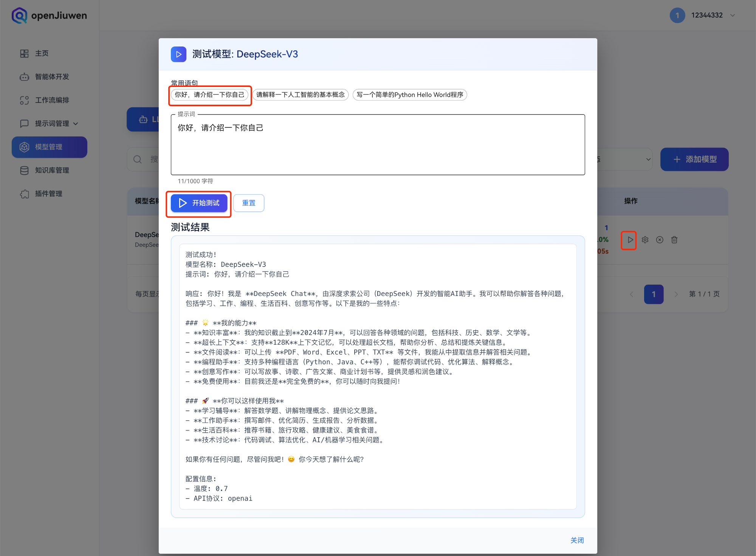Screen dimensions: 756x556
Task: Open the 主页 home page from sidebar
Action: point(42,53)
